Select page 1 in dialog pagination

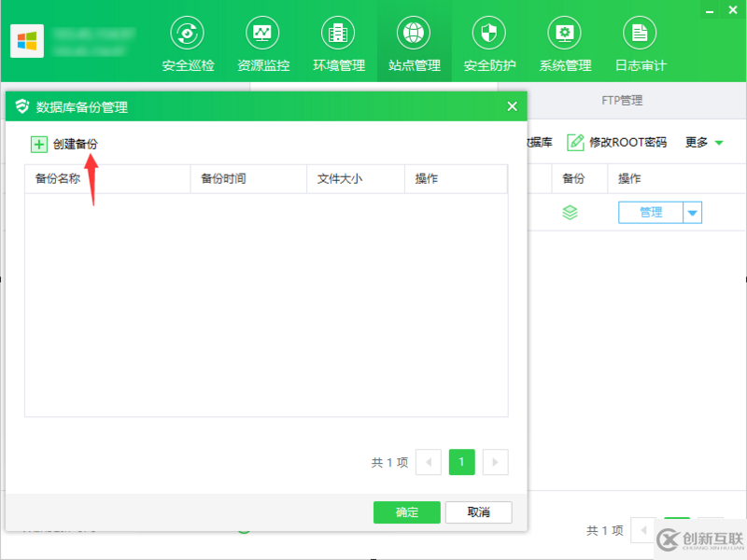click(x=461, y=462)
